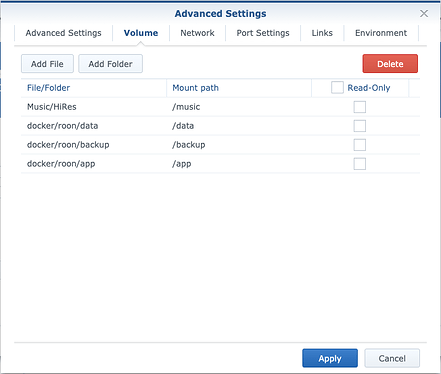Switch to the Network tab

pyautogui.click(x=197, y=33)
